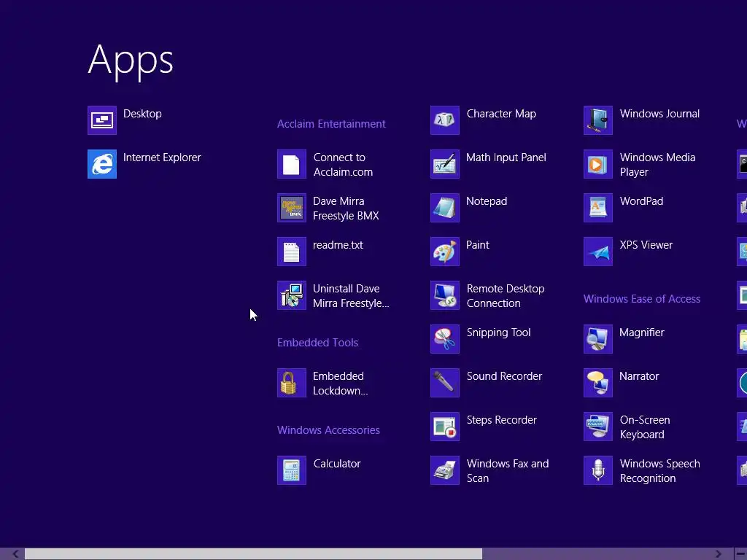Click the 'Desktop' label text
The image size is (747, 560).
point(142,114)
